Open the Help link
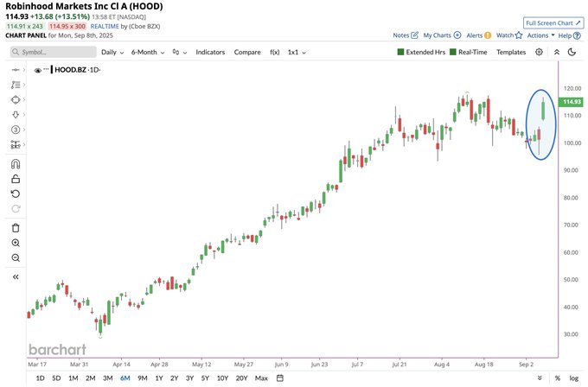Screen dimensions: 588x387 point(569,35)
